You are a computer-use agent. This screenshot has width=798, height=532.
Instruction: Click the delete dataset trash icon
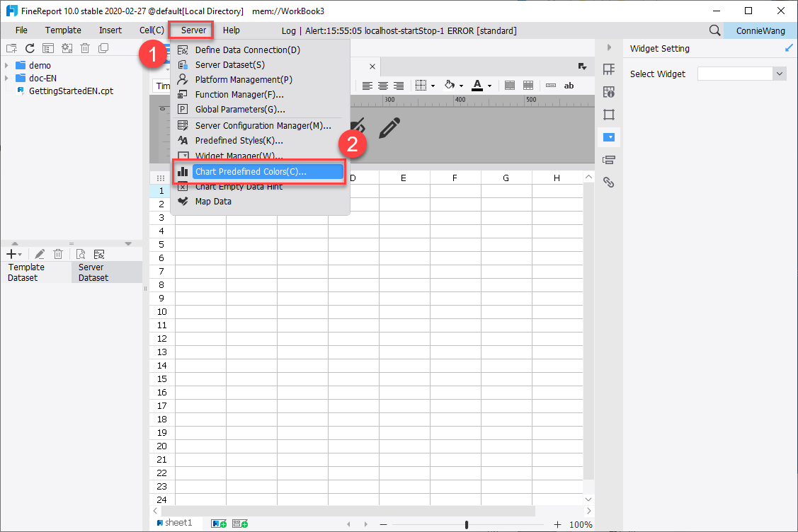58,253
